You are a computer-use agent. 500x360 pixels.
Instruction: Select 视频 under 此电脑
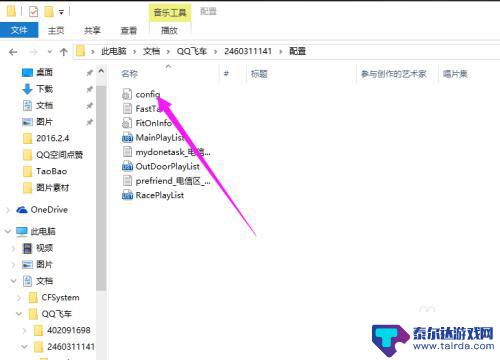(x=44, y=248)
